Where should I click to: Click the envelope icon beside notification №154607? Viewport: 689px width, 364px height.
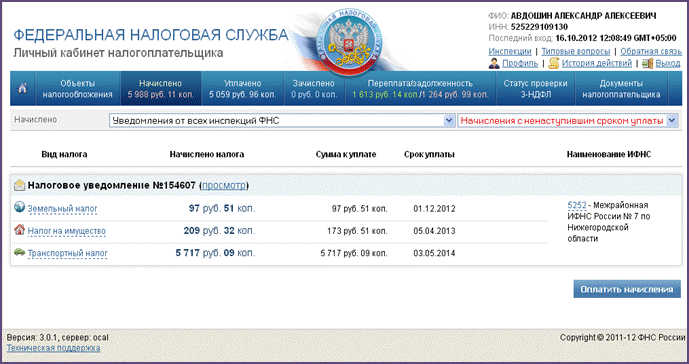19,185
